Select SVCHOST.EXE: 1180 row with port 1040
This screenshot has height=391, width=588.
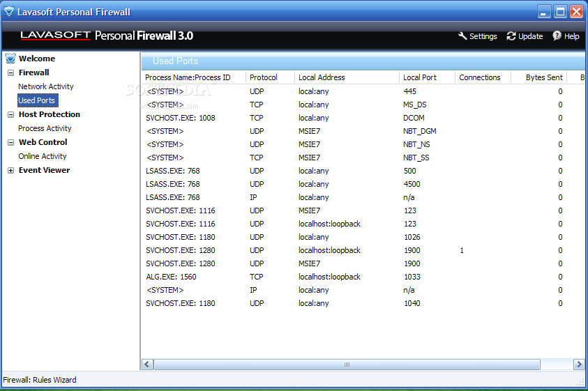click(363, 303)
